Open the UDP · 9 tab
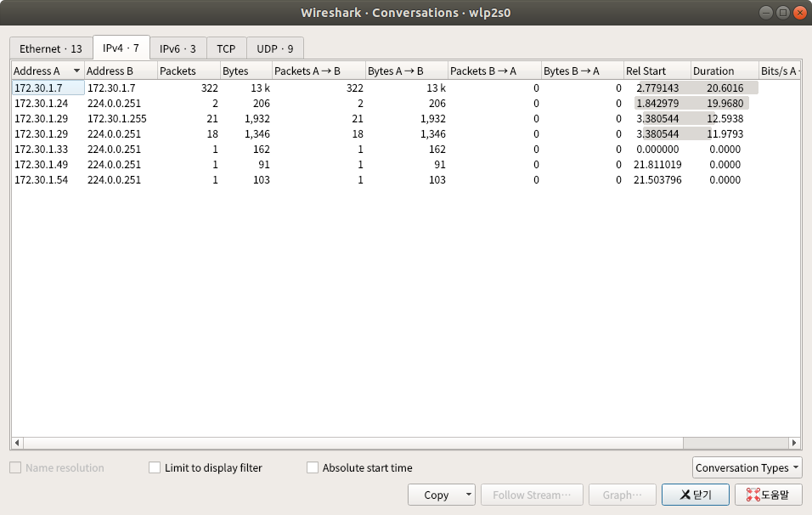Viewport: 812px width, 515px height. [x=275, y=48]
